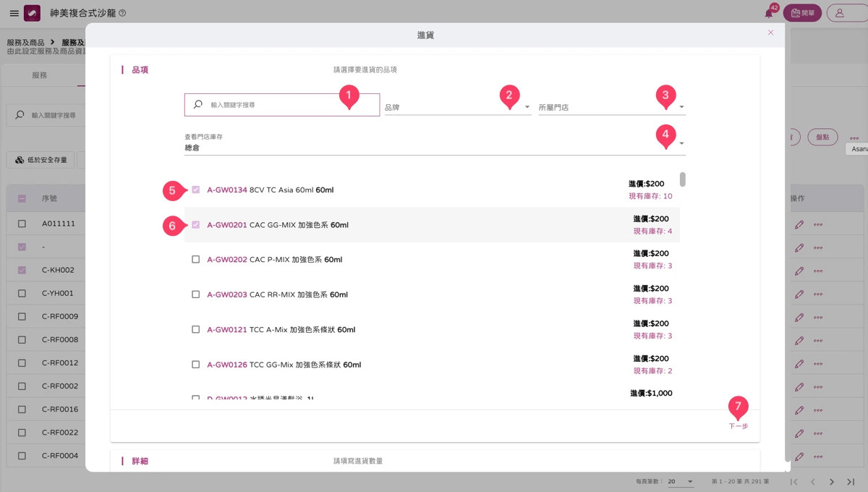Click the 盤點 button
Viewport: 868px width, 492px height.
(822, 137)
